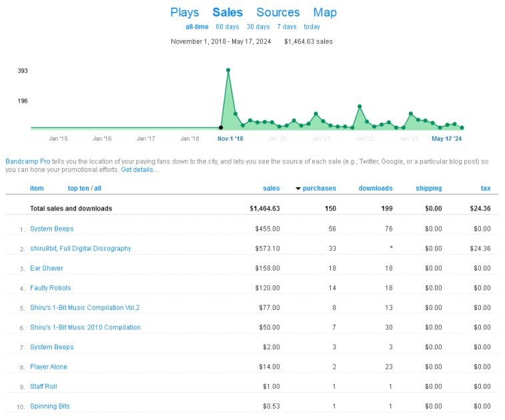Show all items instead of top ten
The image size is (505, 420).
[x=97, y=188]
